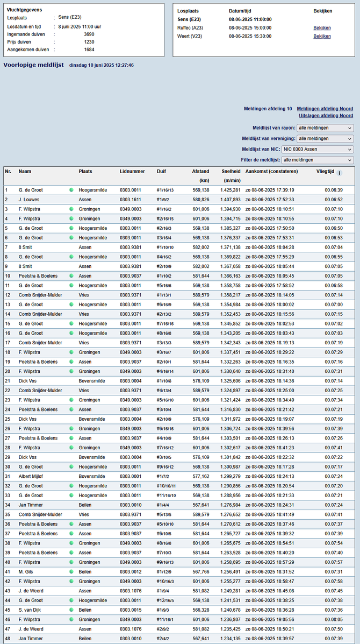Image resolution: width=360 pixels, height=644 pixels.
Task: Click the name 'M. Gils'
Action: tap(25, 572)
